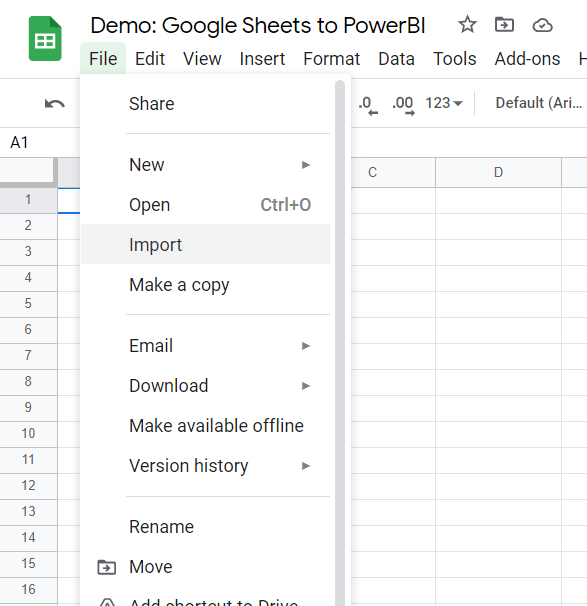Expand the Email submenu arrow
This screenshot has height=606, width=587.
[x=306, y=346]
